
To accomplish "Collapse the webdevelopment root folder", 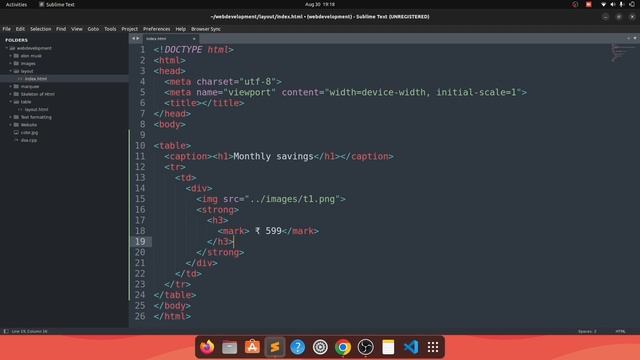I will pyautogui.click(x=7, y=48).
